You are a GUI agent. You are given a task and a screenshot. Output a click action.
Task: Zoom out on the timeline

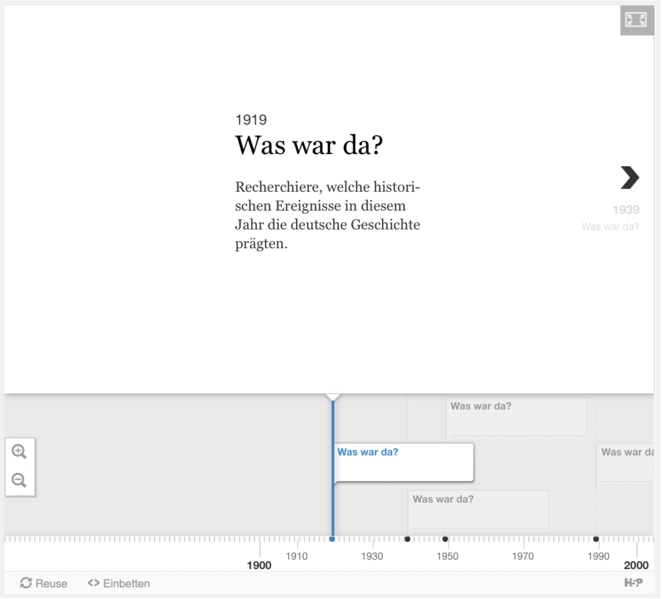[19, 481]
